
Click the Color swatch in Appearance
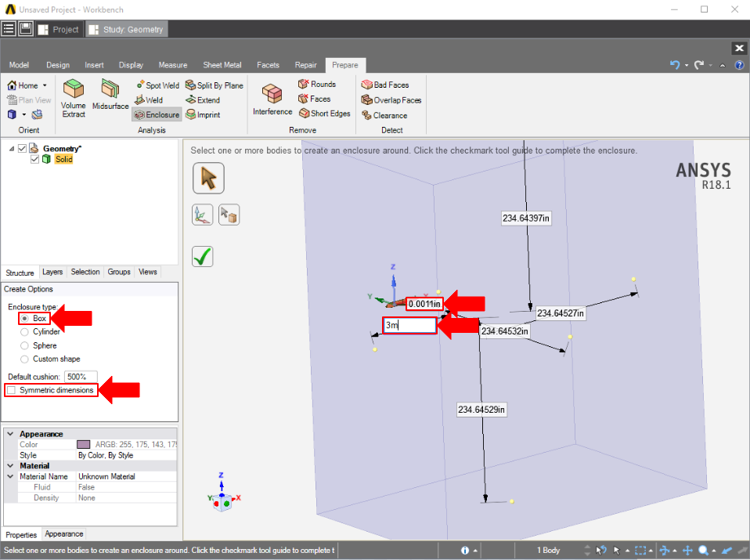click(83, 445)
